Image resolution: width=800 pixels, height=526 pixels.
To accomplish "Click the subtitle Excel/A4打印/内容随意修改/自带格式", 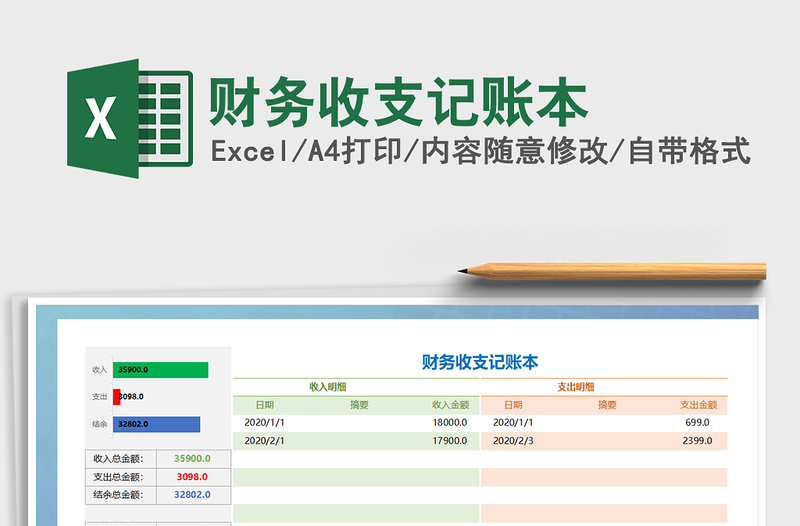I will [480, 151].
